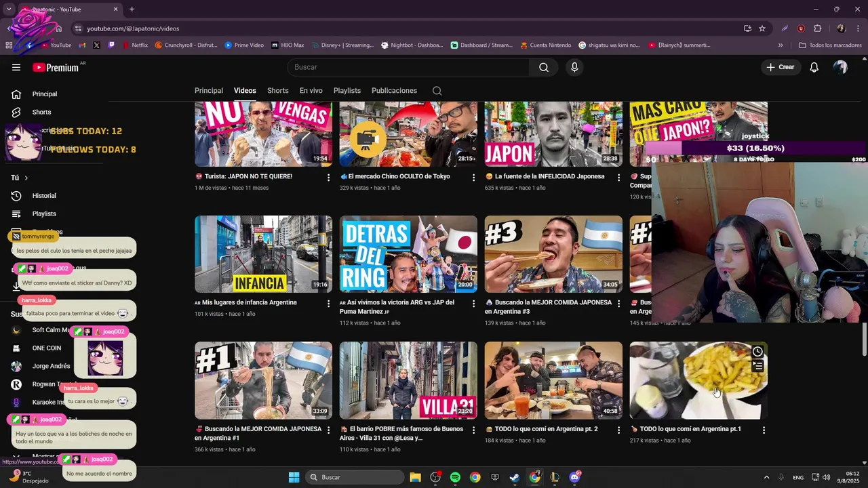
Task: Open the Playlists channel tab
Action: click(347, 91)
